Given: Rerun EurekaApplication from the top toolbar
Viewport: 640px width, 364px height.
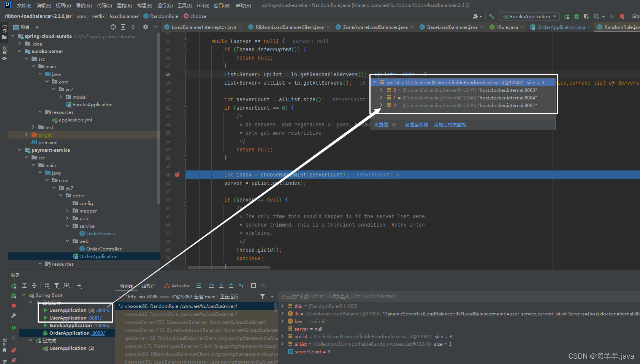Looking at the screenshot, I should [567, 16].
